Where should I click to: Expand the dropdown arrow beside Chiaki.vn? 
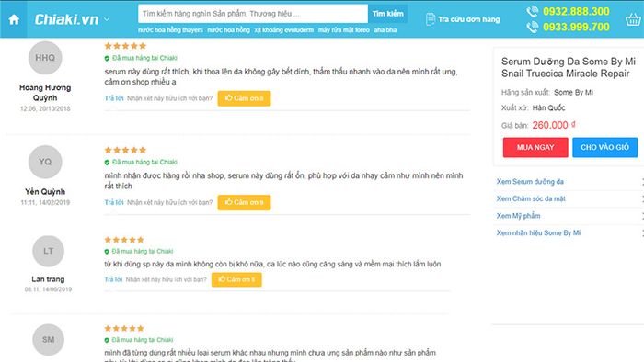click(x=107, y=19)
